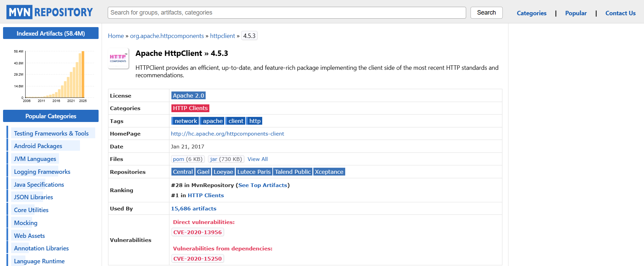Select the red HTTP Clients category badge
Screen dimensions: 644x266
(x=190, y=108)
